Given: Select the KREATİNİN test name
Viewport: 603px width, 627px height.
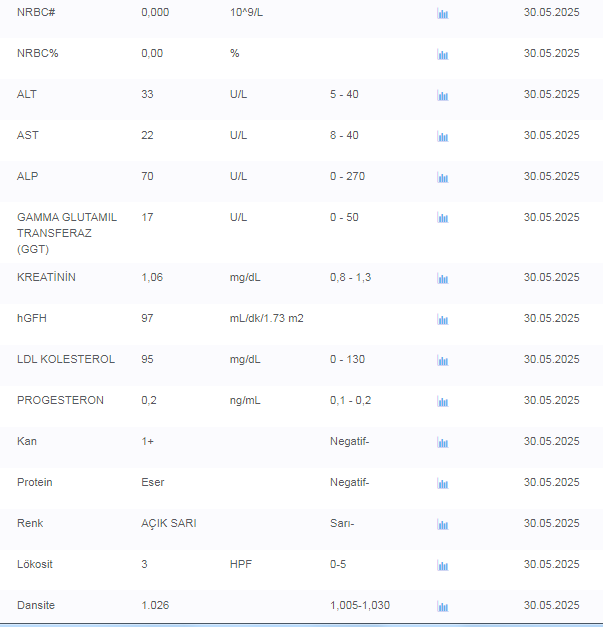Looking at the screenshot, I should tap(46, 277).
